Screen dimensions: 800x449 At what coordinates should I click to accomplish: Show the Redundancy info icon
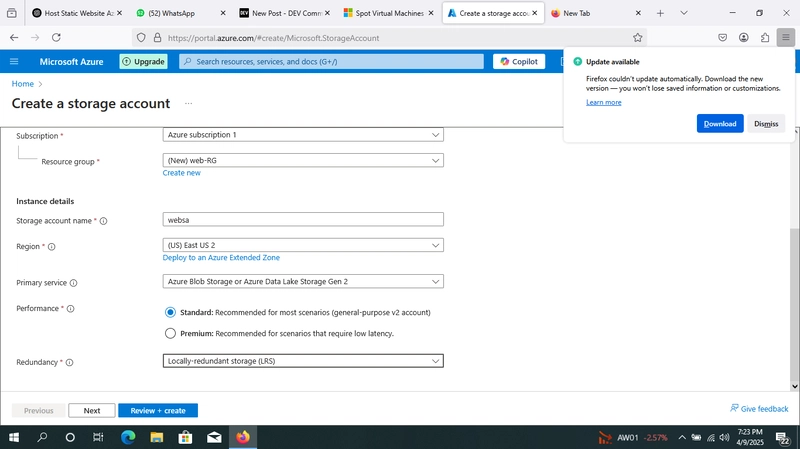point(69,362)
